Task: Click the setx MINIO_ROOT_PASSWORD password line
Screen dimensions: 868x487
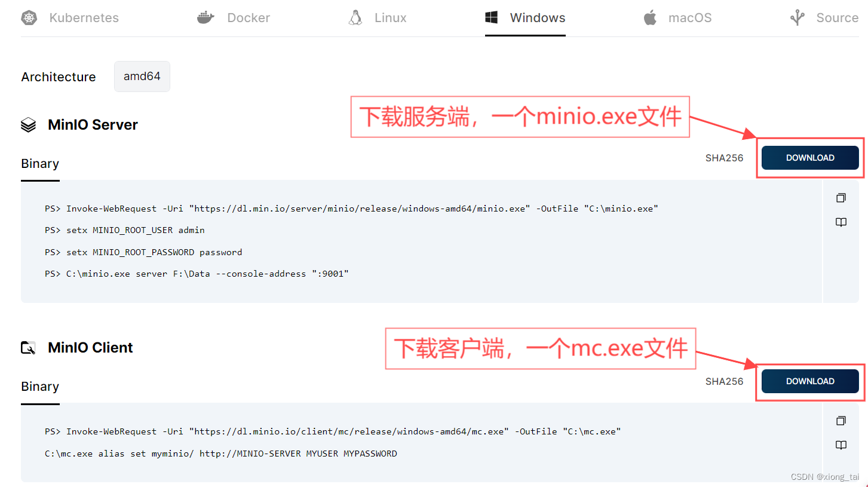Action: coord(143,252)
